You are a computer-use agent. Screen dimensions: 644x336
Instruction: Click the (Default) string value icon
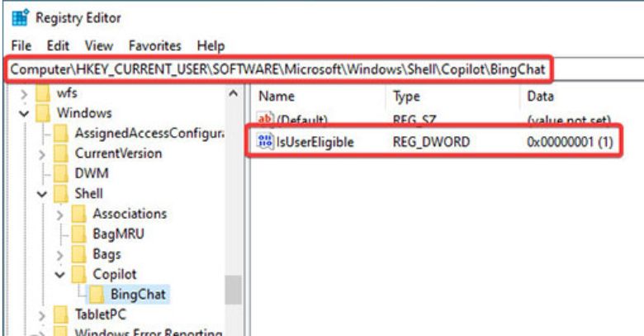(x=266, y=120)
